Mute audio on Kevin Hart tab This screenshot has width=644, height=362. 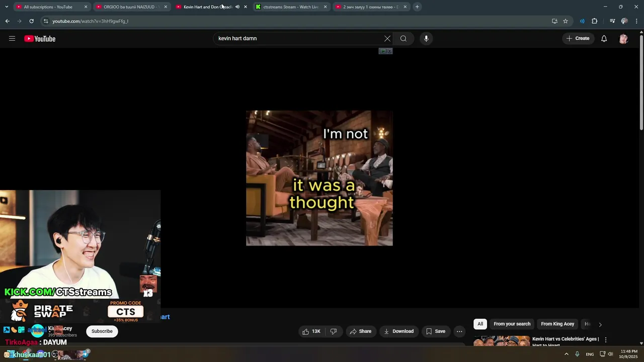(x=237, y=7)
